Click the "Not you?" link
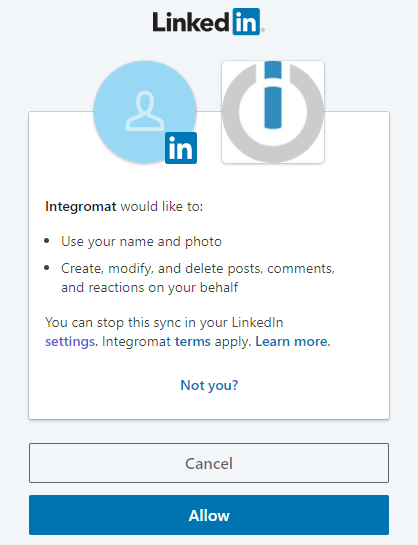 (209, 385)
